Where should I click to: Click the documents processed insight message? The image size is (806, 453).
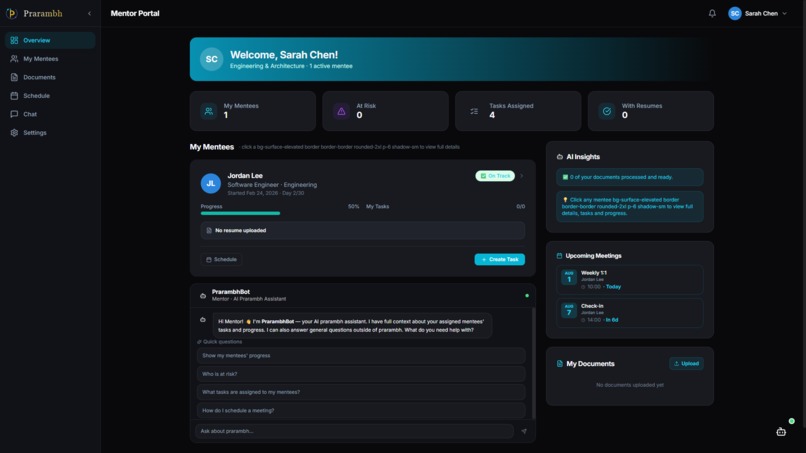point(630,177)
